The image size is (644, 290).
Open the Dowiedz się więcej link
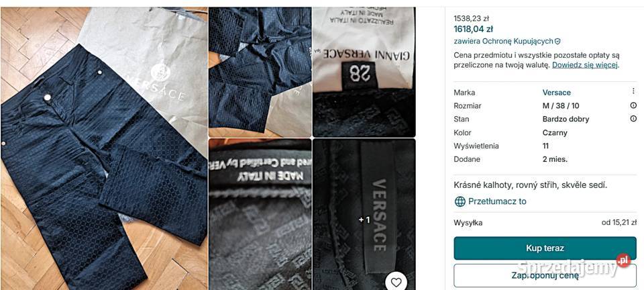click(x=585, y=65)
